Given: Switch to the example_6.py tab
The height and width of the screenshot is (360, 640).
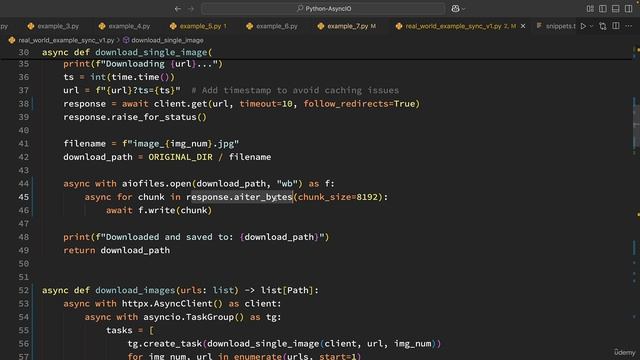Looking at the screenshot, I should point(272,26).
